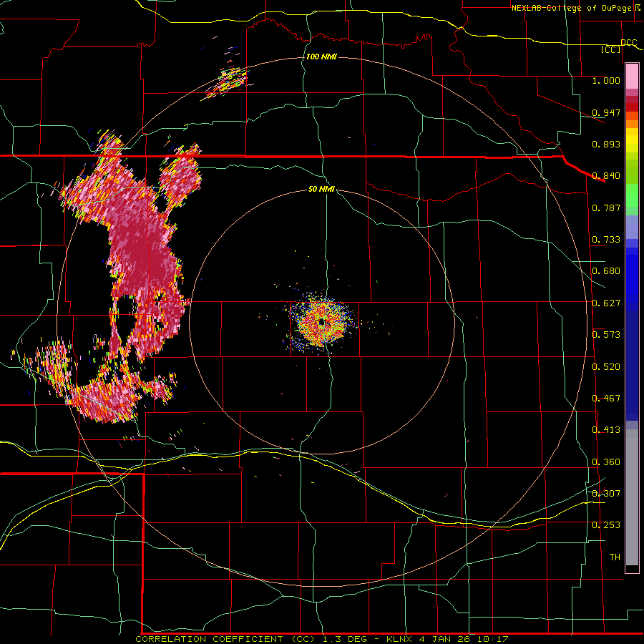Click the 0.467 scale label

click(x=606, y=399)
